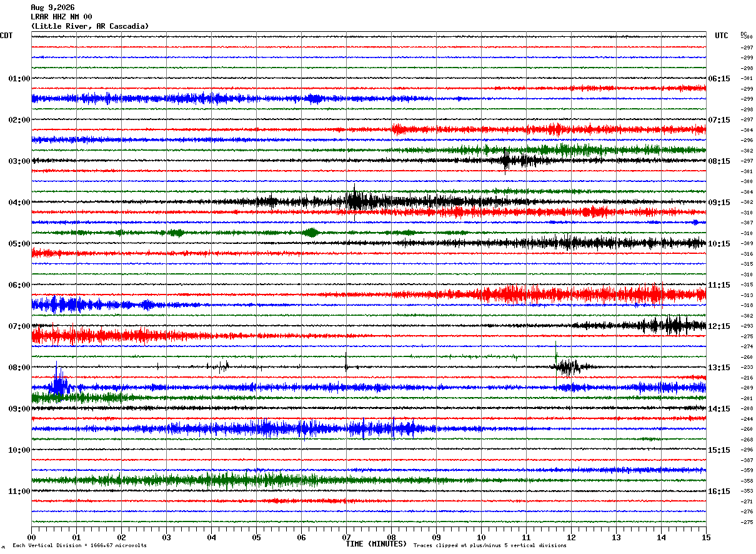Viewport: 756px width, 554px height.
Task: Select the 01:00 CDT time label
Action: tap(19, 79)
